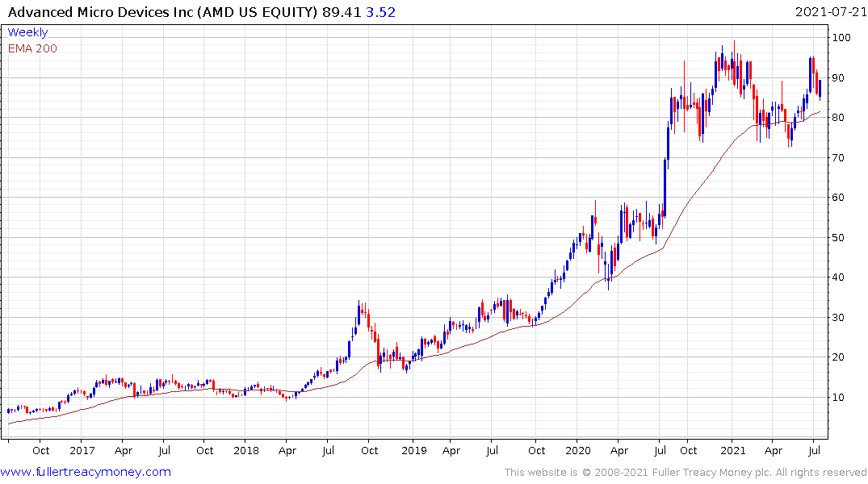Click the 2021 label on time axis
Image resolution: width=868 pixels, height=484 pixels.
tap(733, 450)
